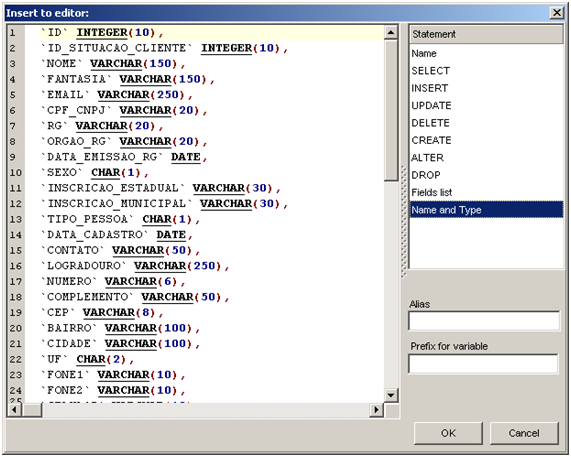Click the `ORGAO_RG` field line

pyautogui.click(x=124, y=141)
